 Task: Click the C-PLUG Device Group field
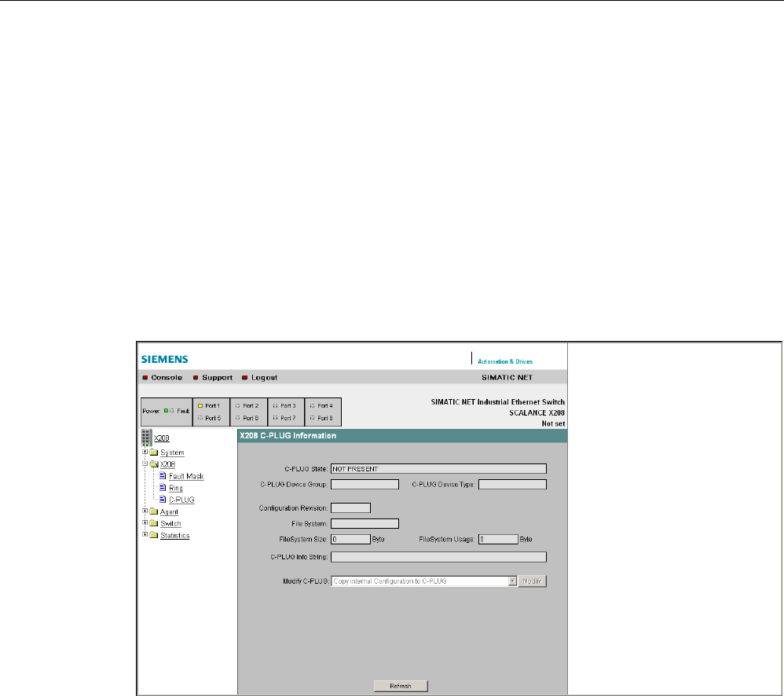coord(365,485)
